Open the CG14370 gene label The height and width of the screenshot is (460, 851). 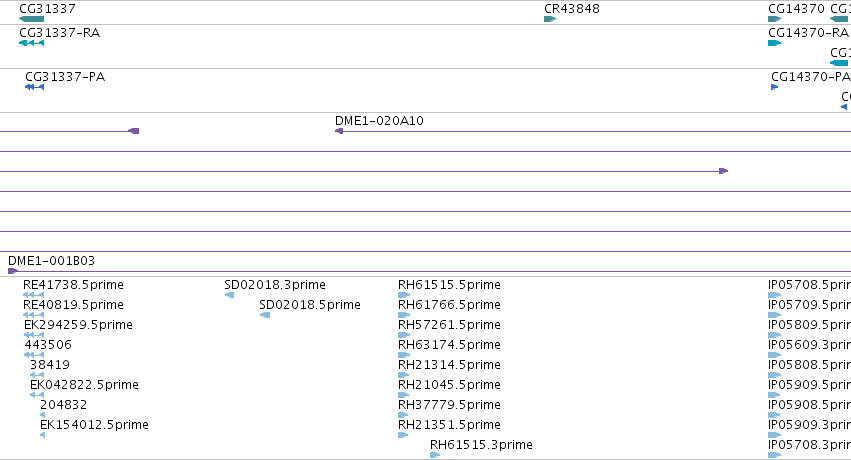coord(796,9)
